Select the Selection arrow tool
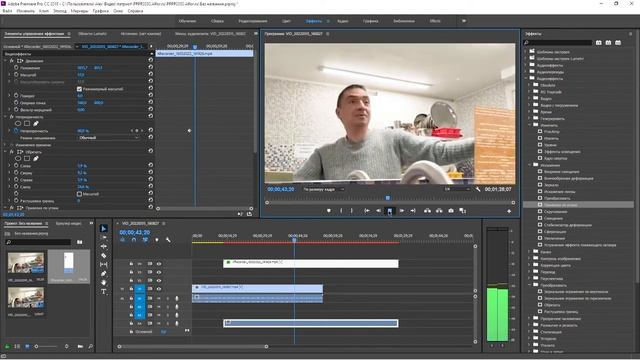This screenshot has width=640, height=360. point(104,229)
